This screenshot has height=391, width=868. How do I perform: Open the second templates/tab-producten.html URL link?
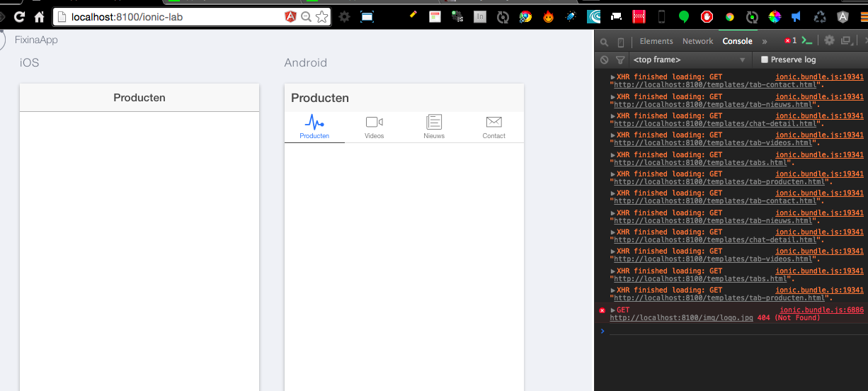(719, 298)
